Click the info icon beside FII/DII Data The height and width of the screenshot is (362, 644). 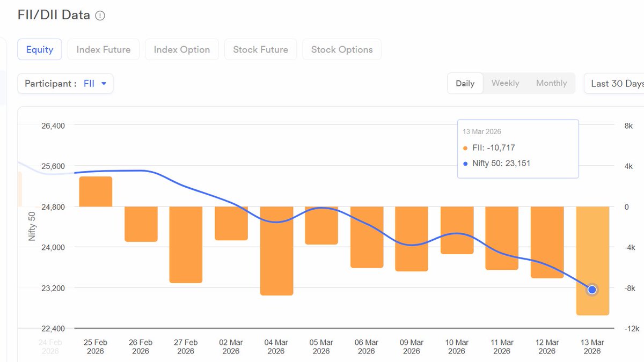100,16
